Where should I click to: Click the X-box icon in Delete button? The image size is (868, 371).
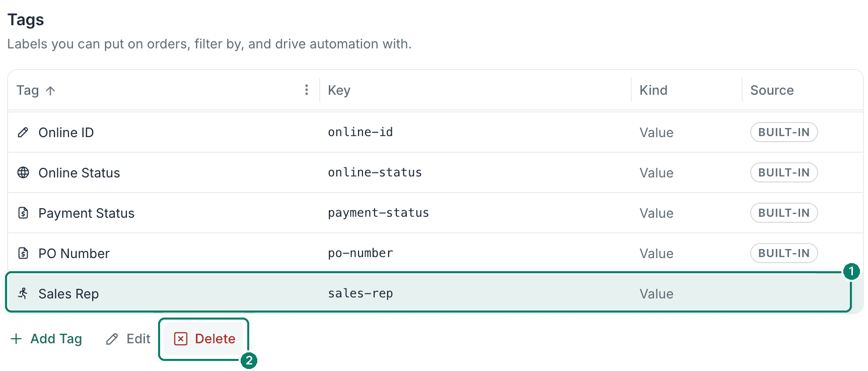(x=181, y=339)
